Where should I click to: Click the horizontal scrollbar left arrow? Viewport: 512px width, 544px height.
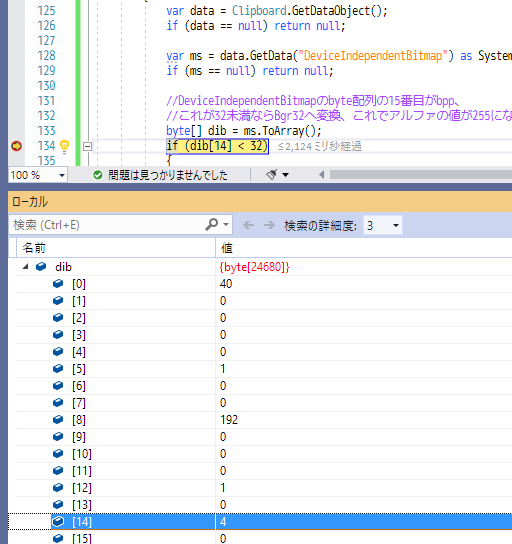322,175
